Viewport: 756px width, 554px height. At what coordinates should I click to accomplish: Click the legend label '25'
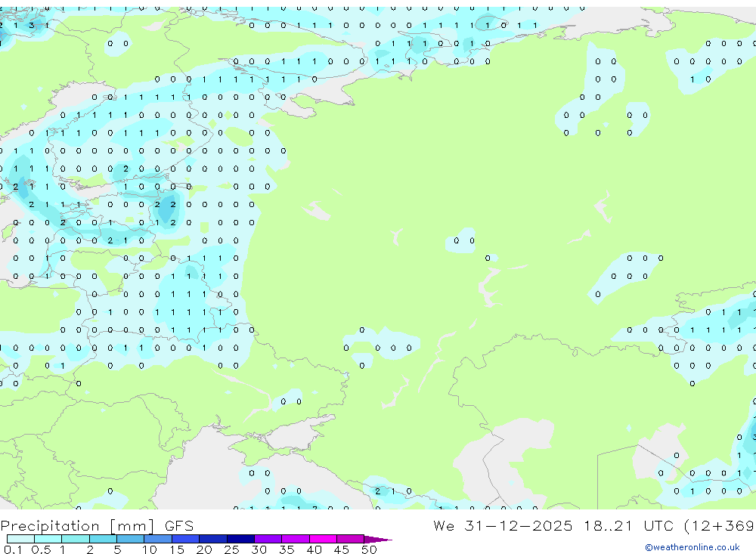(x=231, y=549)
